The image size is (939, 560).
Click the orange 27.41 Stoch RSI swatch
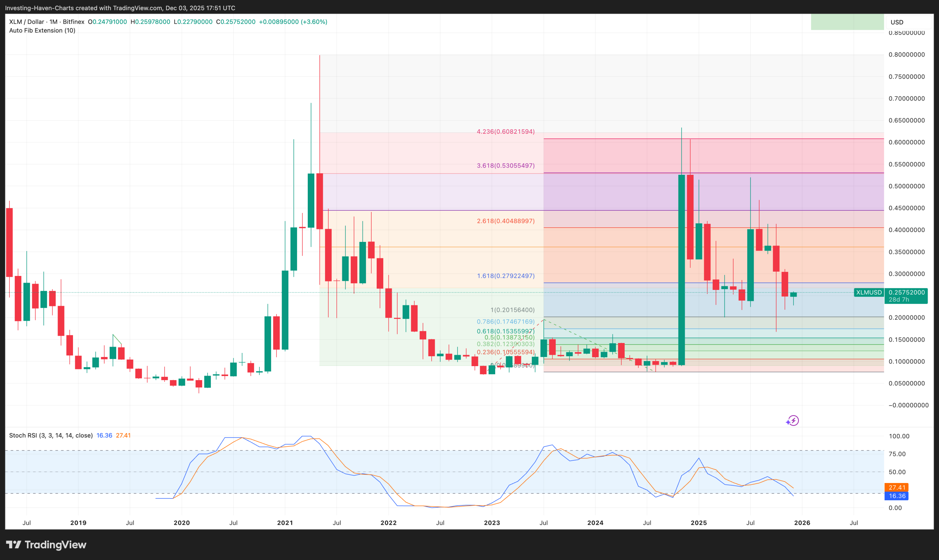coord(897,487)
